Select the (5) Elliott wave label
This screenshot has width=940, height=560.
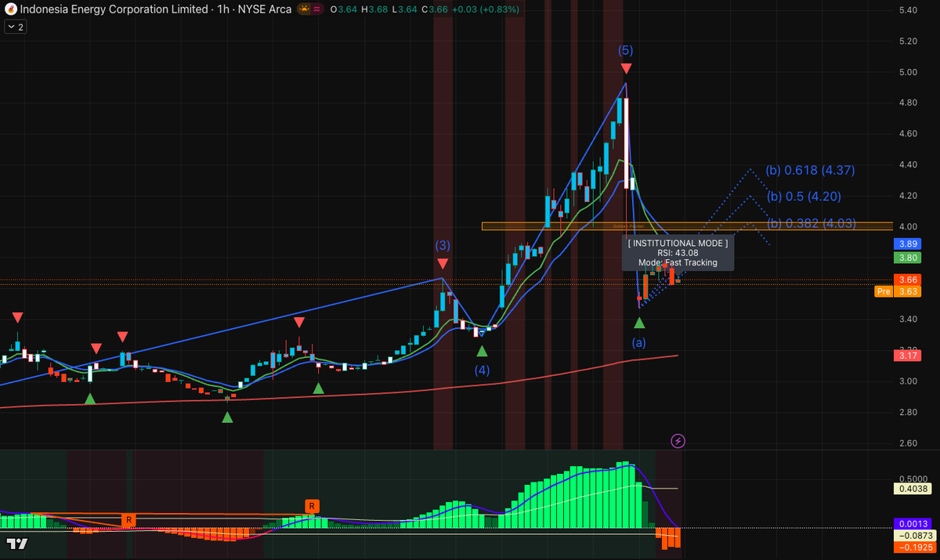click(626, 50)
